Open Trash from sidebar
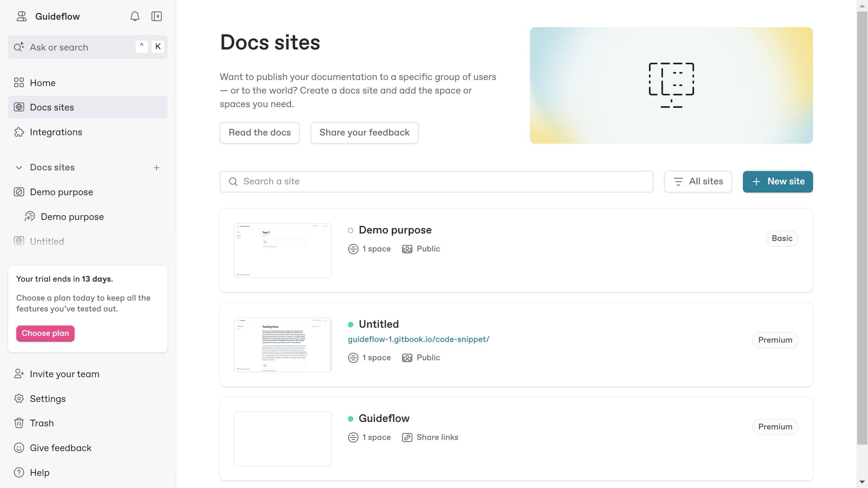This screenshot has height=488, width=868. [x=87, y=423]
